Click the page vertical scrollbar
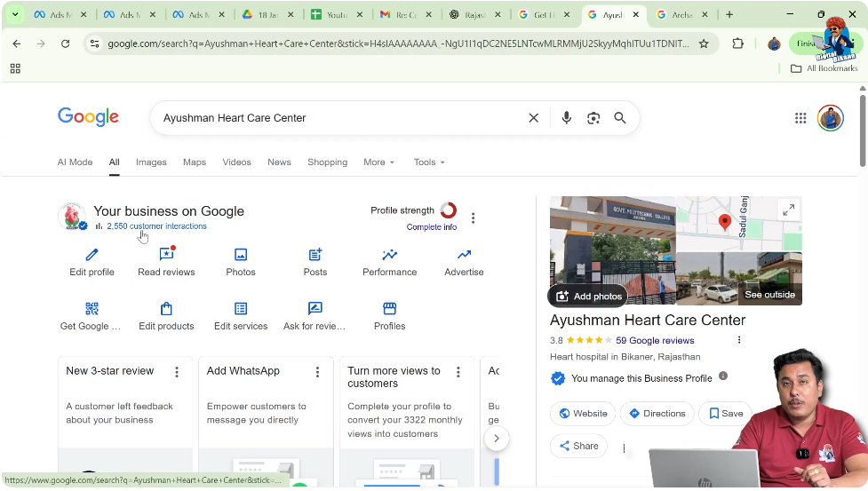868x491 pixels. pos(863,130)
